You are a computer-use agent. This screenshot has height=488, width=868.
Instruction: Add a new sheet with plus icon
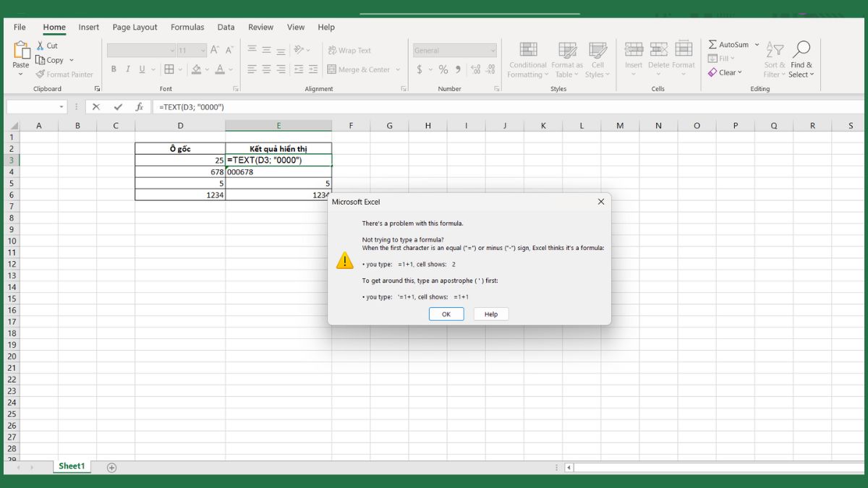111,467
